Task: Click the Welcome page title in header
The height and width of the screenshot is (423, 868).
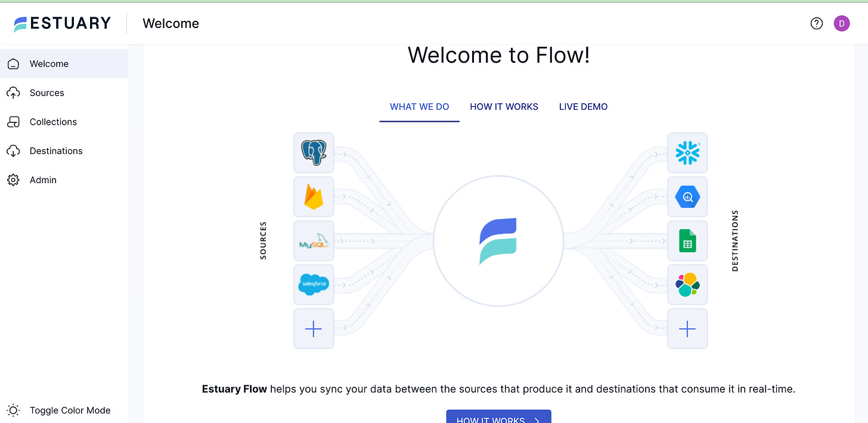Action: pos(170,23)
